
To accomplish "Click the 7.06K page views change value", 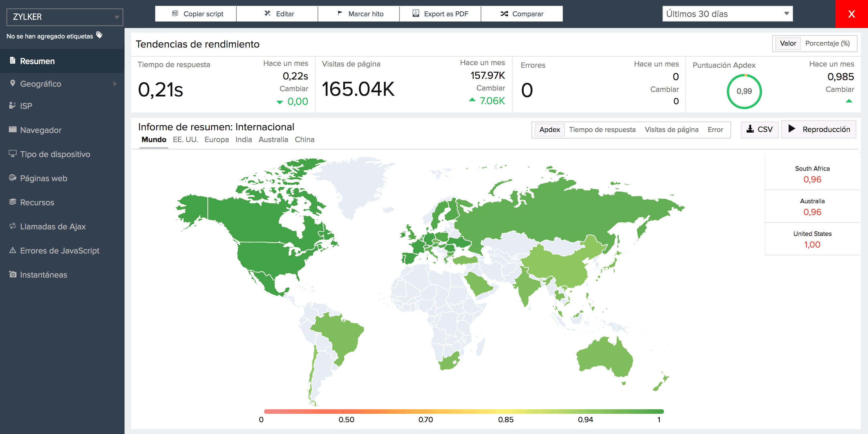I will (x=492, y=101).
